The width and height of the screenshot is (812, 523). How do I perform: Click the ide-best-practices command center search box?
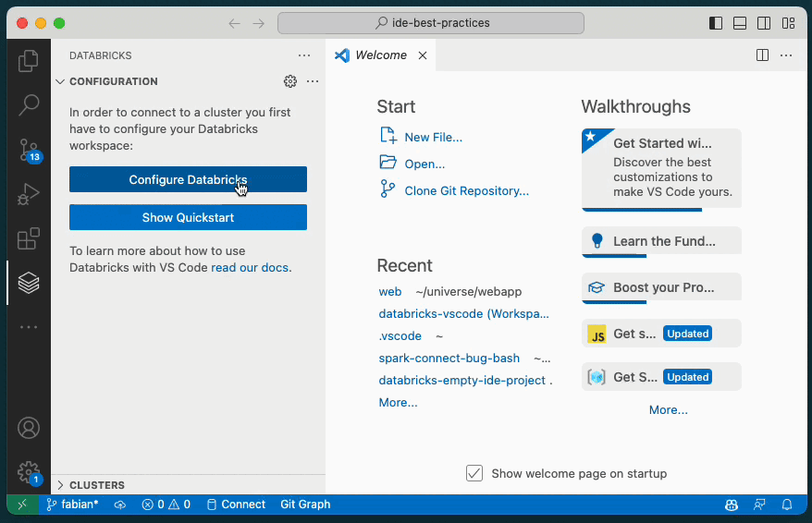(431, 23)
